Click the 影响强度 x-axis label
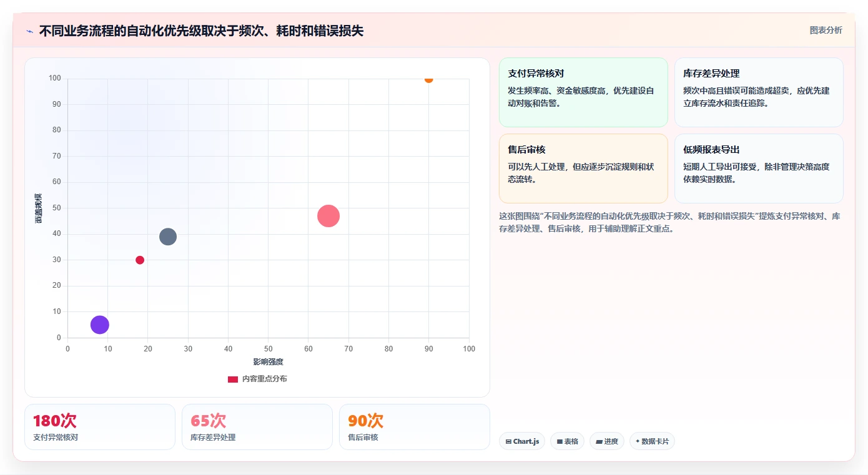This screenshot has height=475, width=868. [268, 362]
